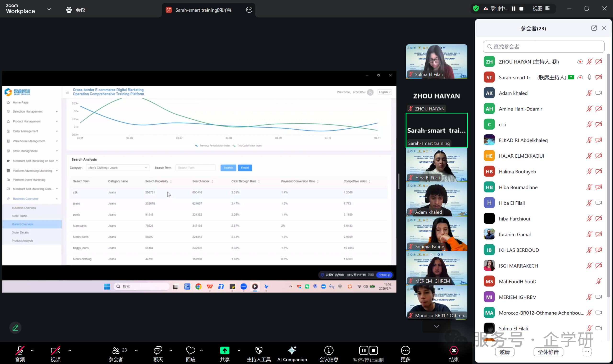Open the AI Companion sparkle icon

click(292, 351)
